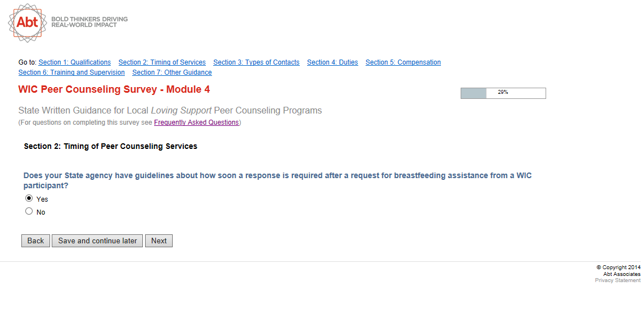
Task: Click Save and continue later button
Action: [97, 241]
